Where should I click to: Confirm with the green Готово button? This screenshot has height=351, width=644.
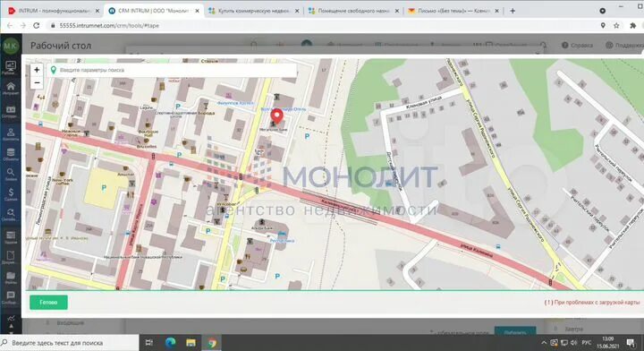[x=48, y=302]
